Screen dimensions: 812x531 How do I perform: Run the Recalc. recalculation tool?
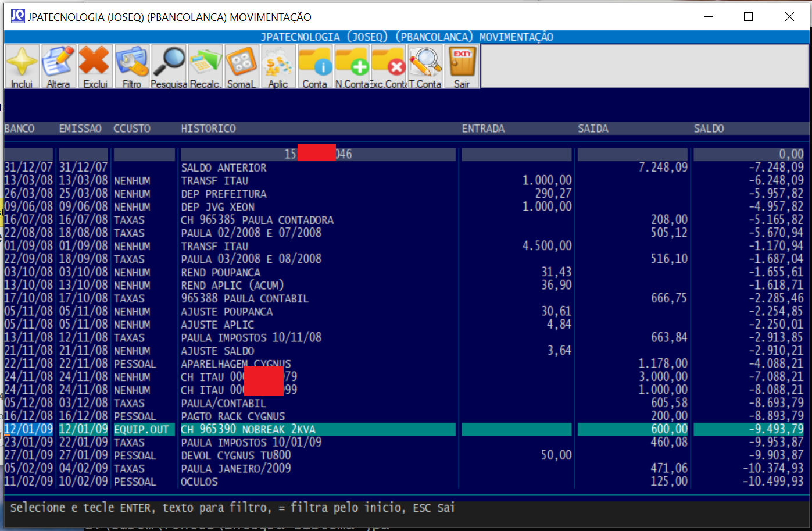tap(205, 66)
